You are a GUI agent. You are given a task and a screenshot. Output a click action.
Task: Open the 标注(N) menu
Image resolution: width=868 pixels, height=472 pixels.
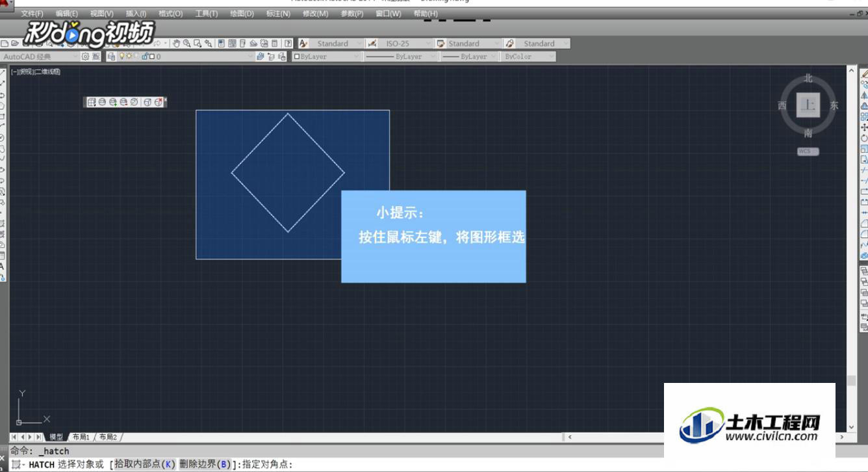point(279,14)
